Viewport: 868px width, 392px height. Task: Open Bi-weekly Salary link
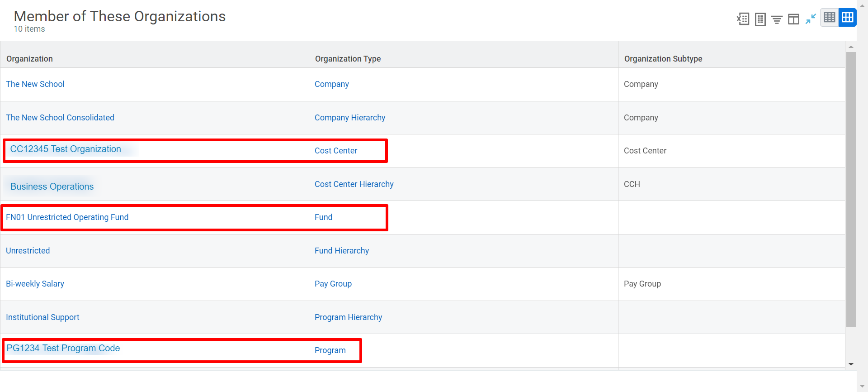(35, 284)
